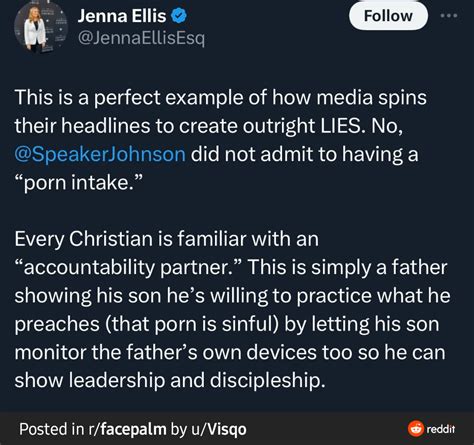Click the "Every Christian is familiar with an" line
The image size is (474, 445).
[x=167, y=239]
